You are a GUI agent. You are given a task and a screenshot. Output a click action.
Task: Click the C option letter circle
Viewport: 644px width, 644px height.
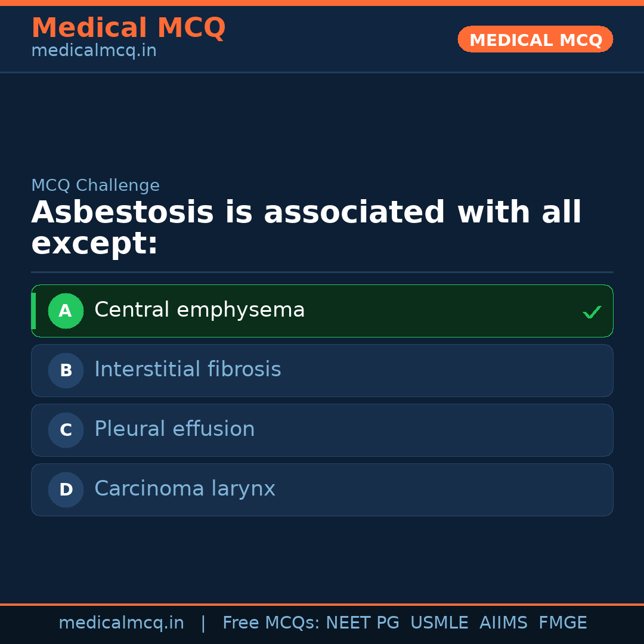(66, 430)
